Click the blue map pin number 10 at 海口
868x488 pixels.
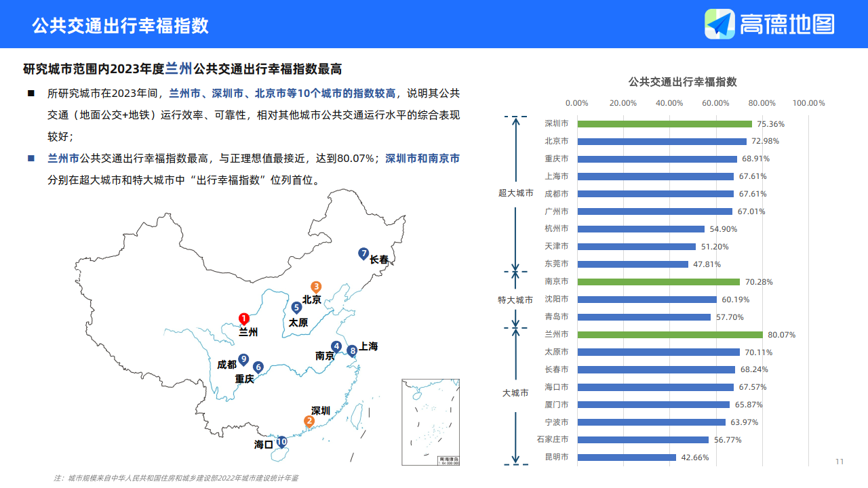(x=281, y=442)
